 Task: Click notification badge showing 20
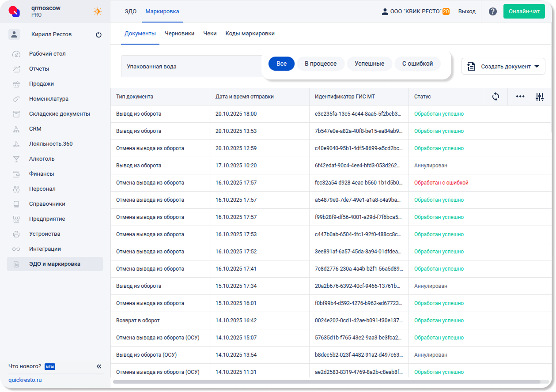tap(446, 11)
